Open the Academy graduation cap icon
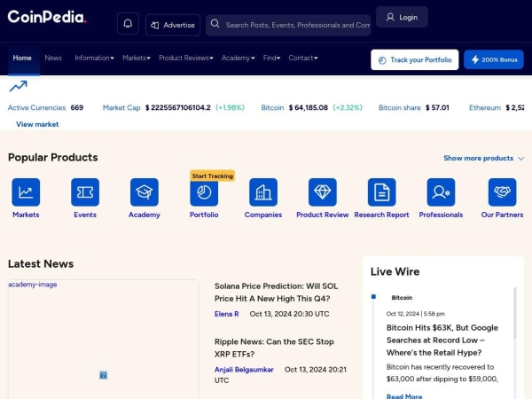This screenshot has width=532, height=399. [x=145, y=192]
